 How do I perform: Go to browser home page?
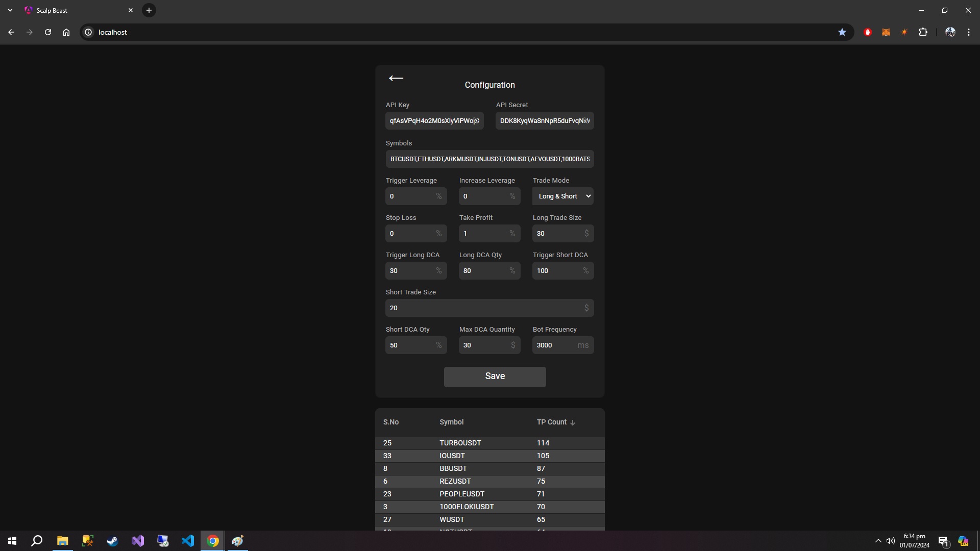66,32
